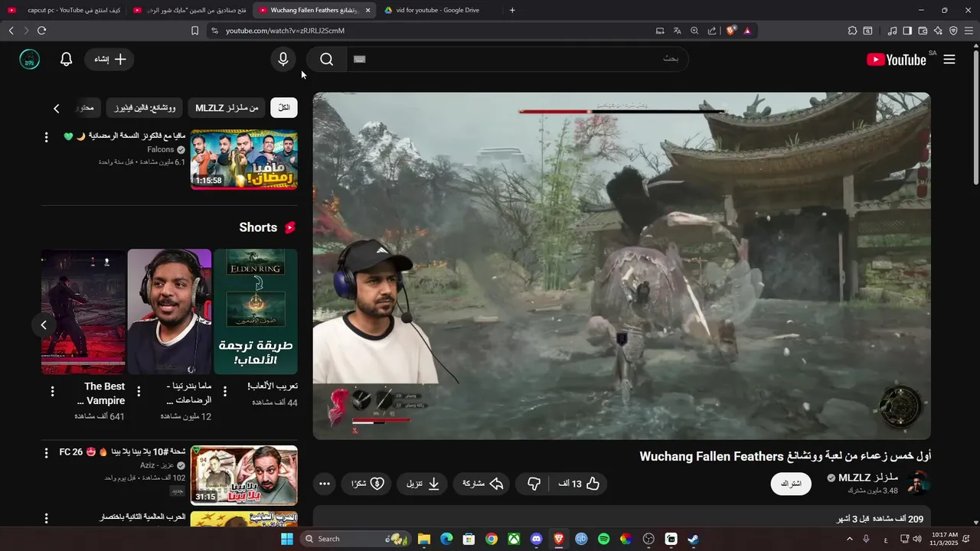The image size is (980, 551).
Task: Click Brave Shields lion icon
Action: 731,31
